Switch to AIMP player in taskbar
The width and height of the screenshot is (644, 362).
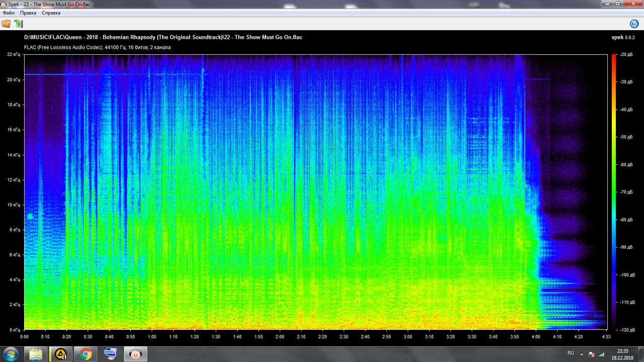click(61, 354)
